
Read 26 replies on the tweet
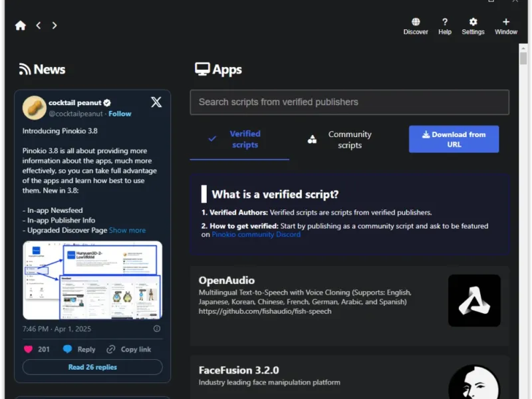[x=92, y=367]
